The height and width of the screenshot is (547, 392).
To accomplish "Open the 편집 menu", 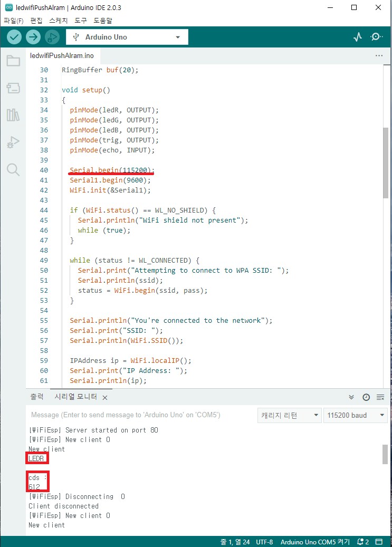I will (36, 21).
